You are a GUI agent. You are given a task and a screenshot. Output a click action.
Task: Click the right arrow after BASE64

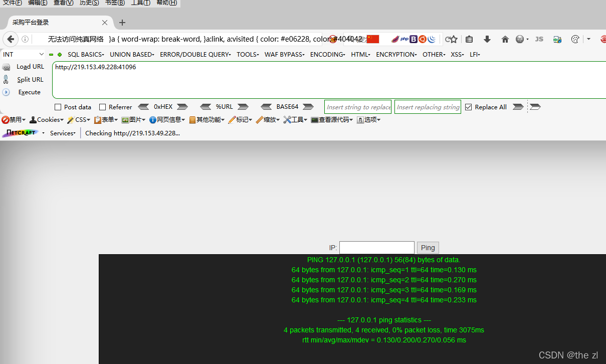click(308, 107)
